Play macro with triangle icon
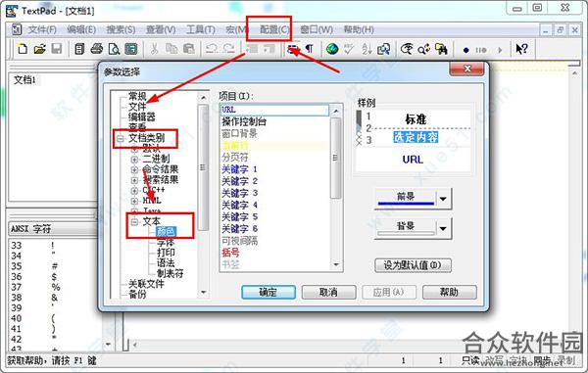 point(500,50)
